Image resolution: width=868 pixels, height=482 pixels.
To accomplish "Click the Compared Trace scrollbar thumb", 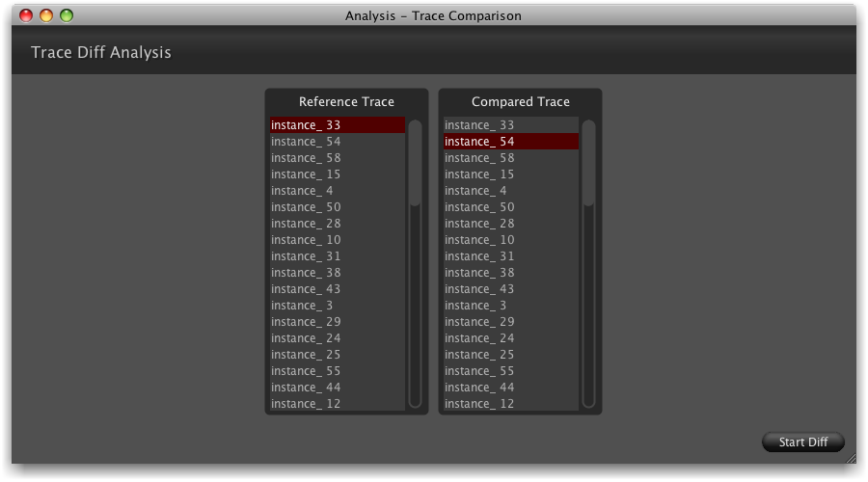I will tap(588, 162).
